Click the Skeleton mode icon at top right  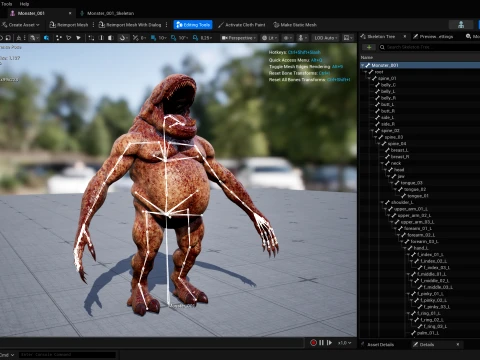[x=461, y=25]
